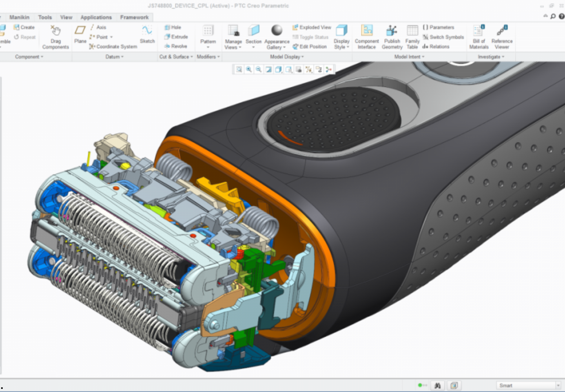Expand the Datum group menu

(114, 57)
